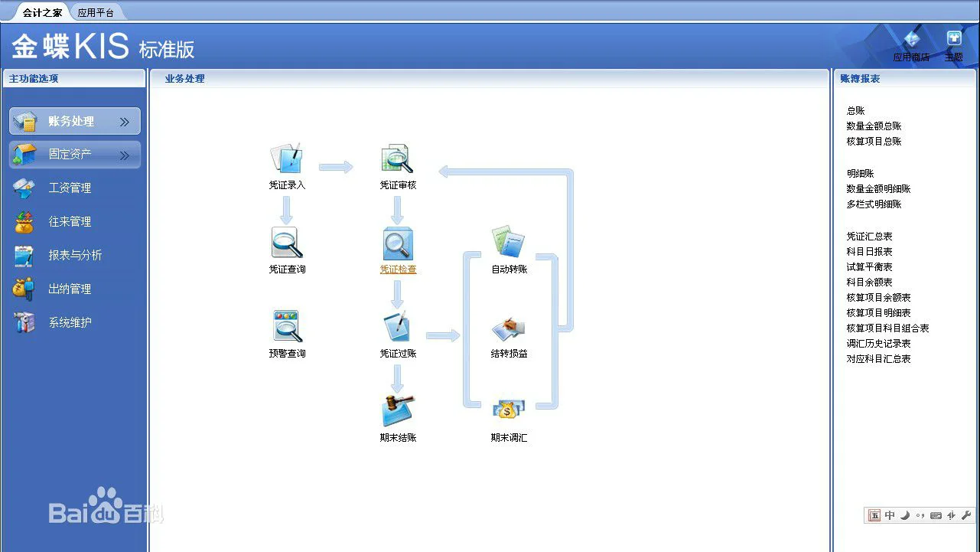Viewport: 980px width, 552px height.
Task: Click the 凭证查询 text label
Action: coord(287,269)
